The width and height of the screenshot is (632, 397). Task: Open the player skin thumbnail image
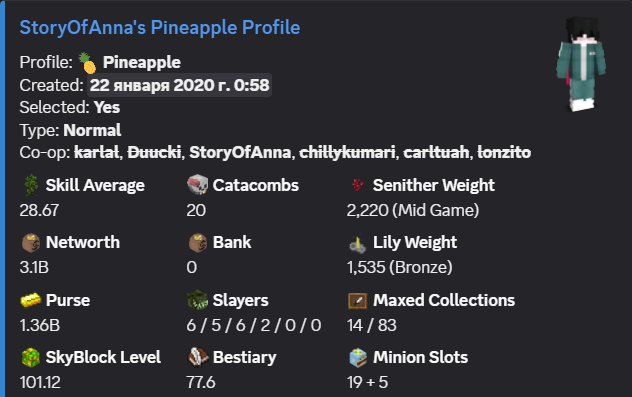click(x=580, y=64)
